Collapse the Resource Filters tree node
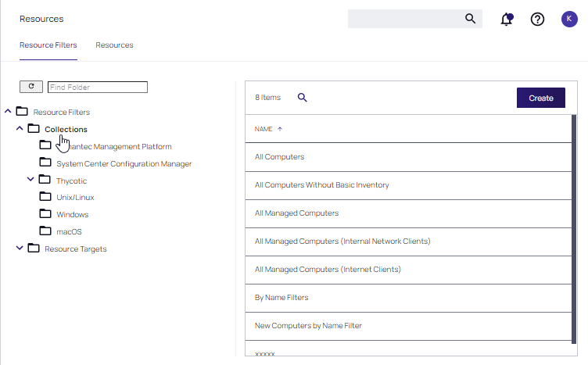This screenshot has height=365, width=588. click(9, 112)
